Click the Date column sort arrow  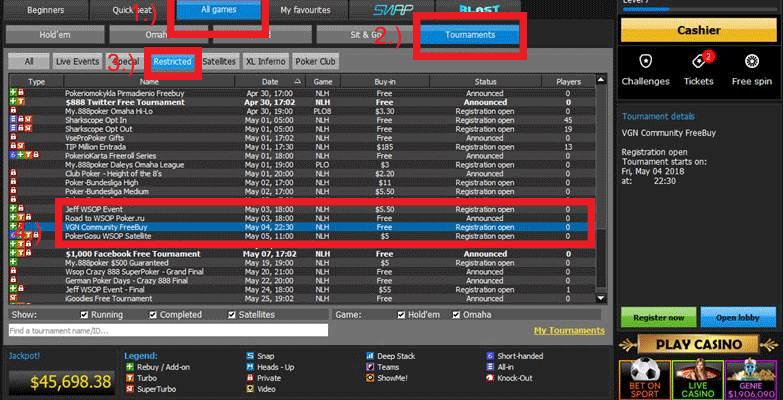click(x=298, y=82)
